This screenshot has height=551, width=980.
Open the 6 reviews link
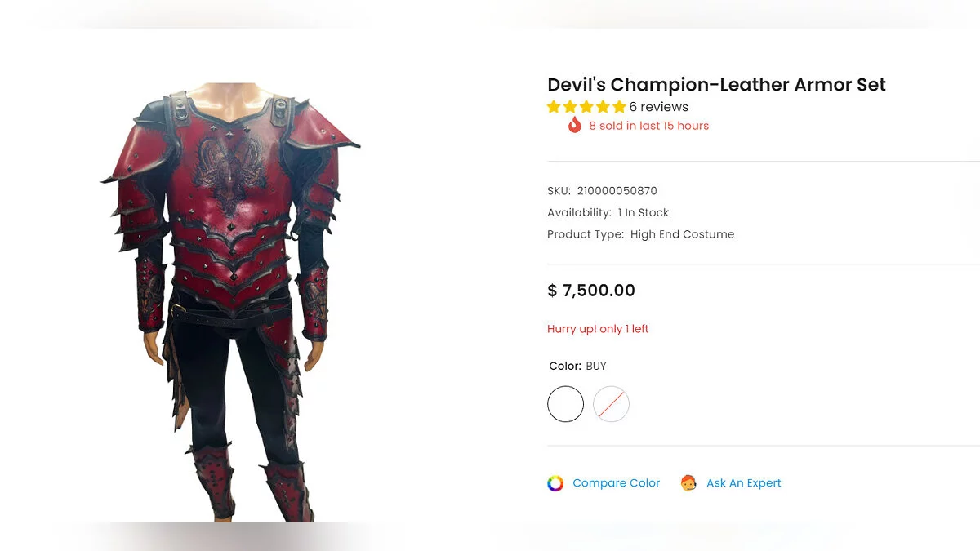pyautogui.click(x=658, y=107)
